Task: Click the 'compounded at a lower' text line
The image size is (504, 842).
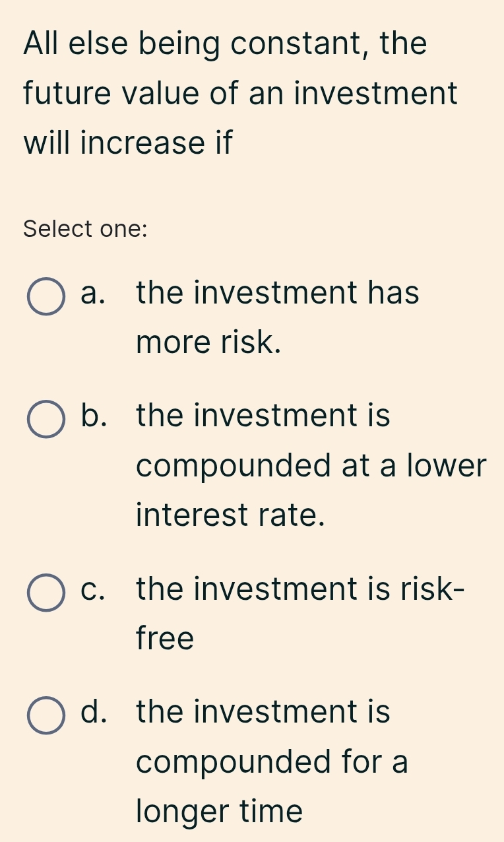Action: [311, 466]
